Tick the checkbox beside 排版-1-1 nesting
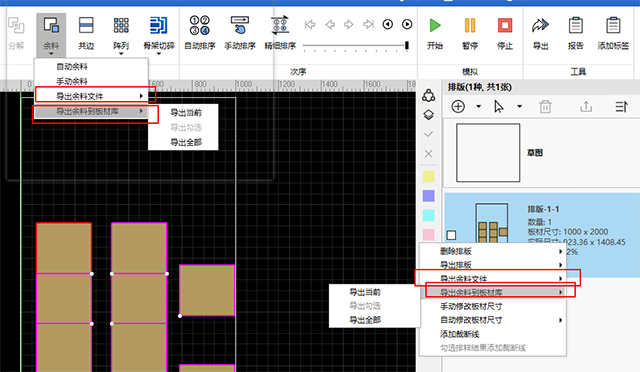 coord(451,235)
